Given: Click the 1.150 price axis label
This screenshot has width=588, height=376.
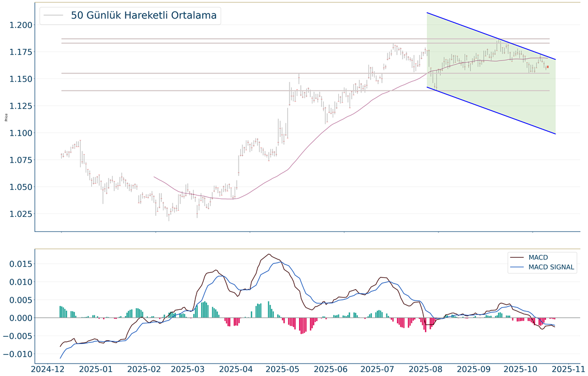Looking at the screenshot, I should [x=21, y=79].
